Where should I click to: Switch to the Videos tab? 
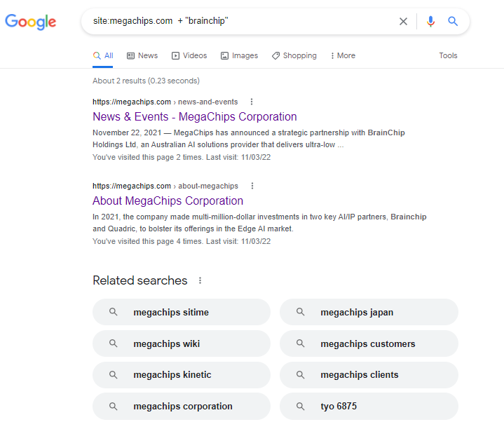189,55
